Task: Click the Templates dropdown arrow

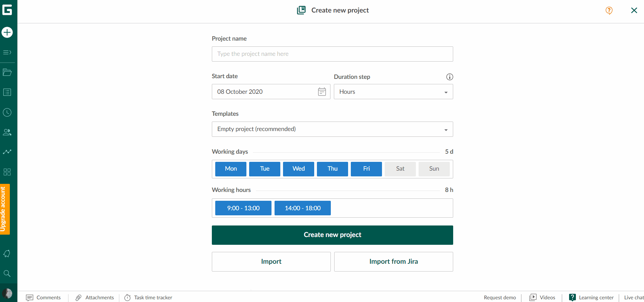Action: (446, 130)
